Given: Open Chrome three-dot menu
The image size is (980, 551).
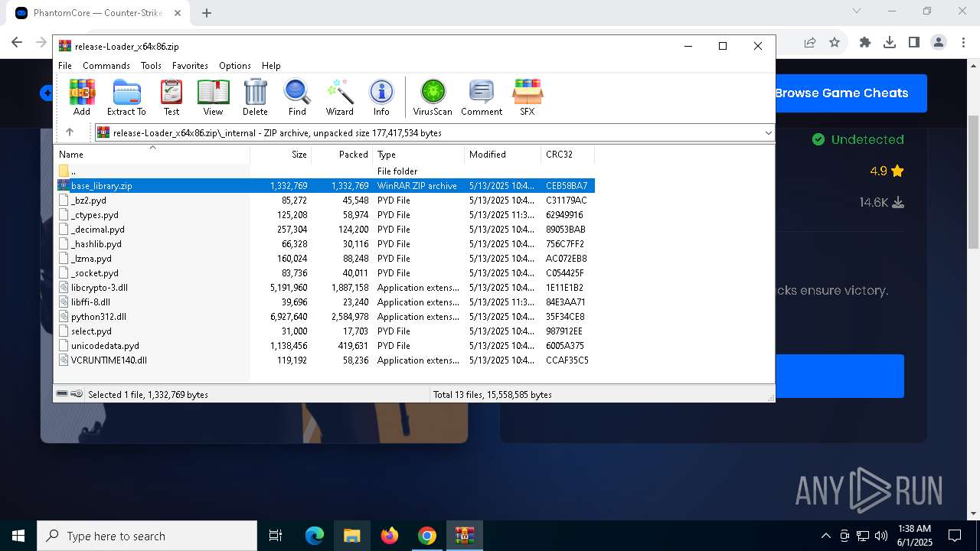Looking at the screenshot, I should [x=962, y=43].
